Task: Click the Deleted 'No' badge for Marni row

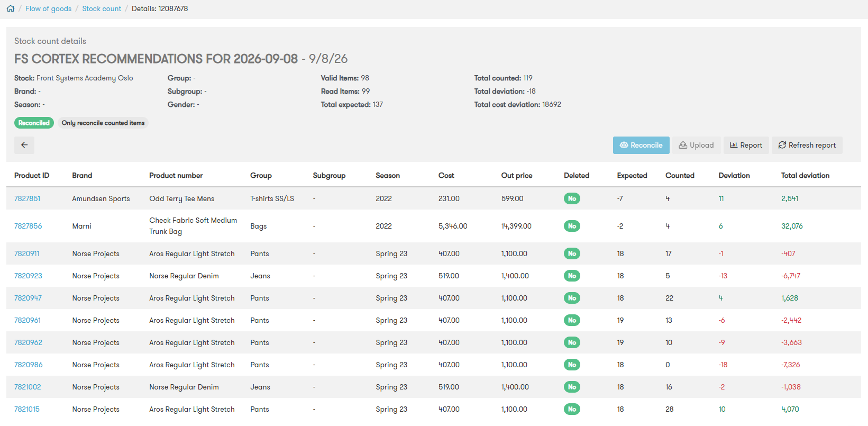Action: [572, 226]
